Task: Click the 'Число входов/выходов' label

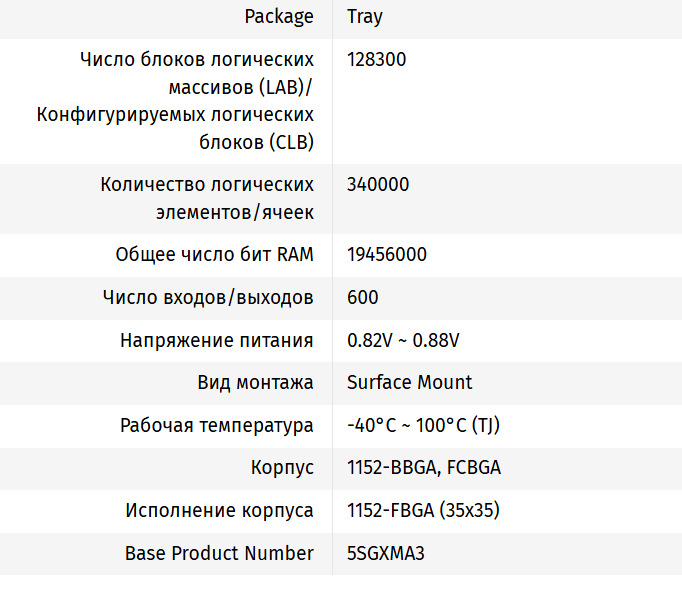Action: [x=208, y=298]
